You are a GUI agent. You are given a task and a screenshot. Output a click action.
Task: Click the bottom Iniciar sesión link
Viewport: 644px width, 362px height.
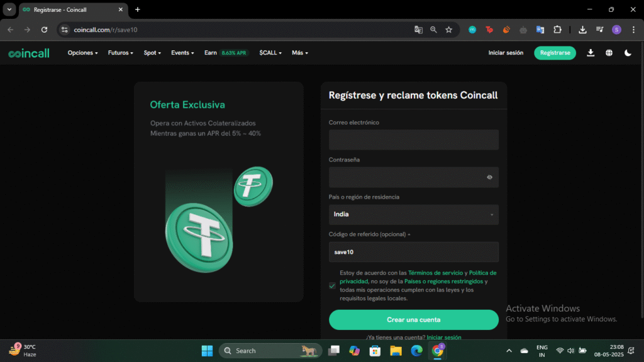(x=443, y=337)
